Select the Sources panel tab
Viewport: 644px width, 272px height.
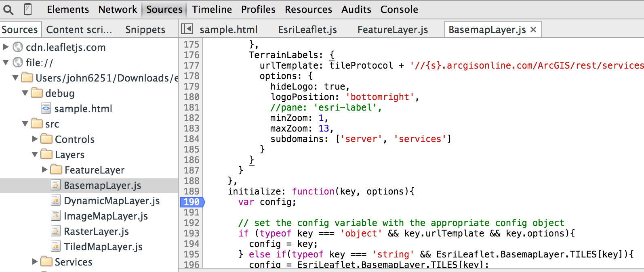(164, 9)
